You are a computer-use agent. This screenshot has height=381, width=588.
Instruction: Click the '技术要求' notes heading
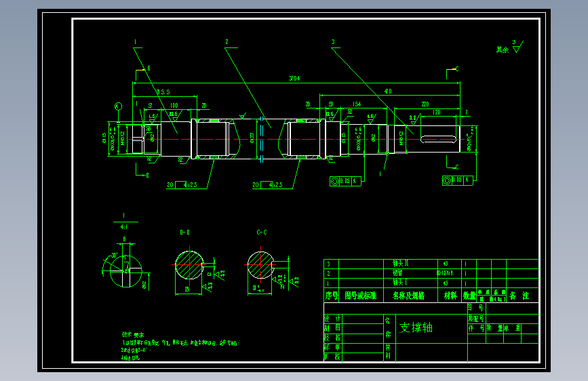(x=133, y=334)
